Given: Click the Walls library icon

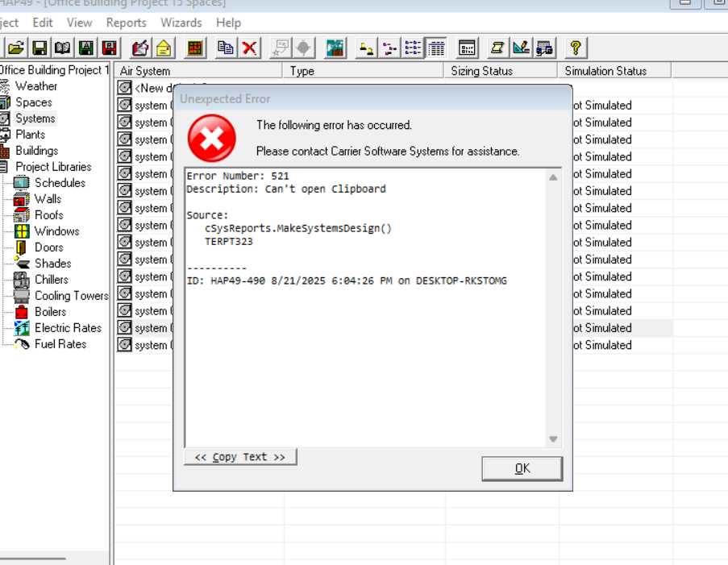Looking at the screenshot, I should (x=21, y=199).
